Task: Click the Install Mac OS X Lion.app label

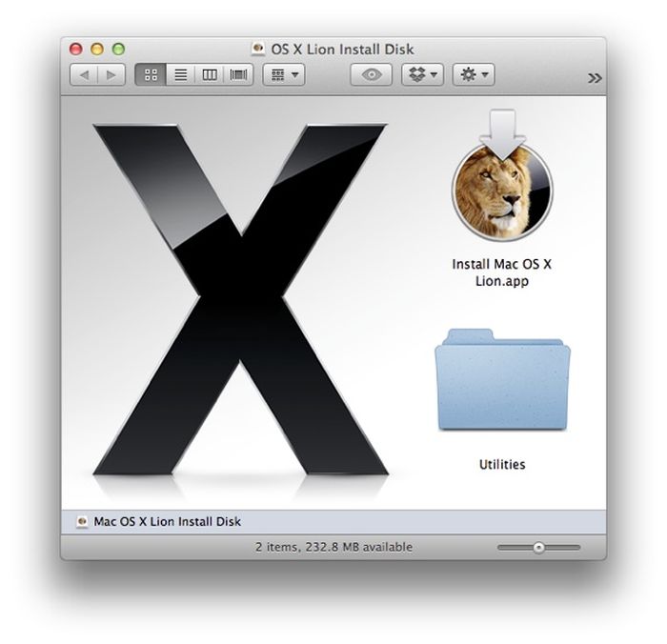Action: click(x=501, y=272)
